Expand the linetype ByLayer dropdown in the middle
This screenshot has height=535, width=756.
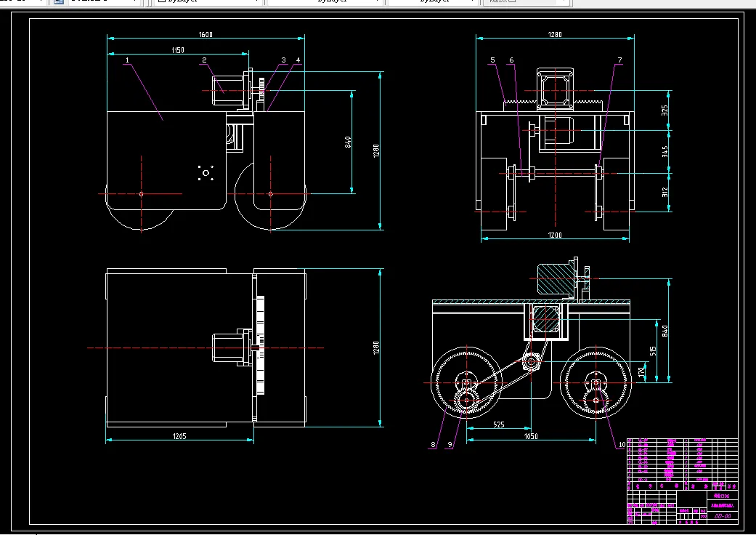pyautogui.click(x=324, y=2)
